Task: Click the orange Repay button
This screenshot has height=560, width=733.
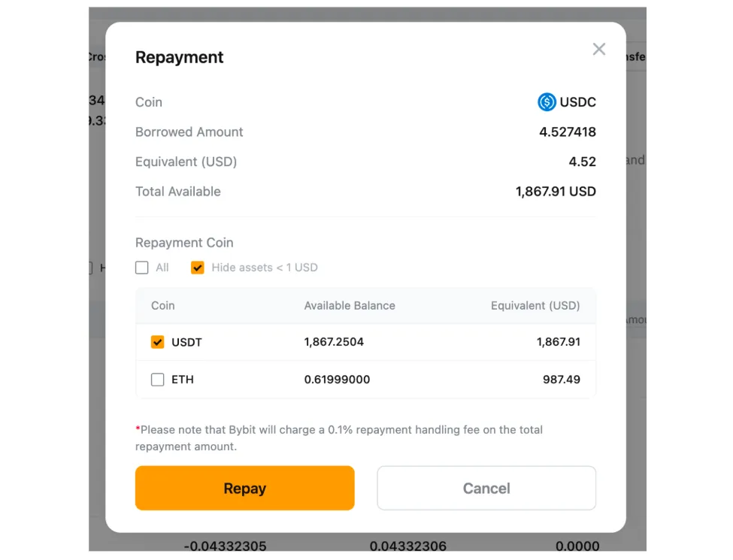Action: (245, 488)
